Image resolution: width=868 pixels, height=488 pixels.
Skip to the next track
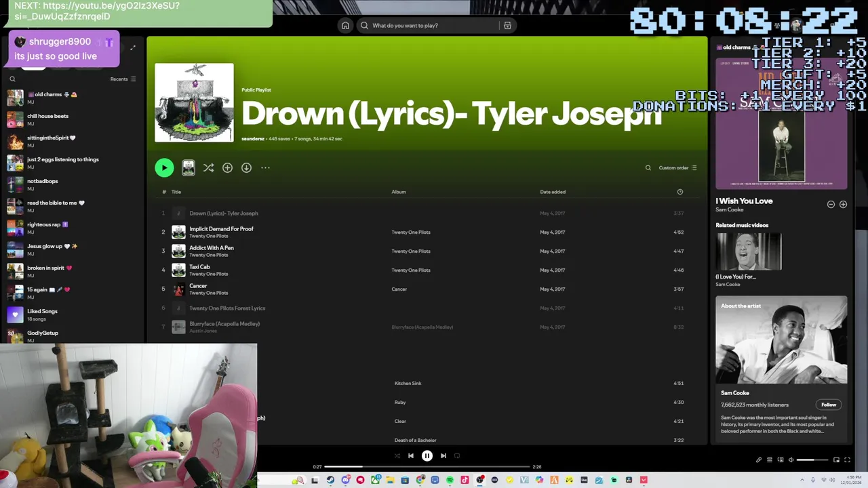(x=443, y=456)
